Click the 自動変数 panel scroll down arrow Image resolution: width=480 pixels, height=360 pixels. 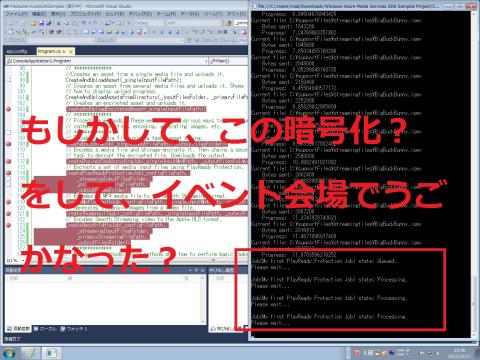click(203, 322)
